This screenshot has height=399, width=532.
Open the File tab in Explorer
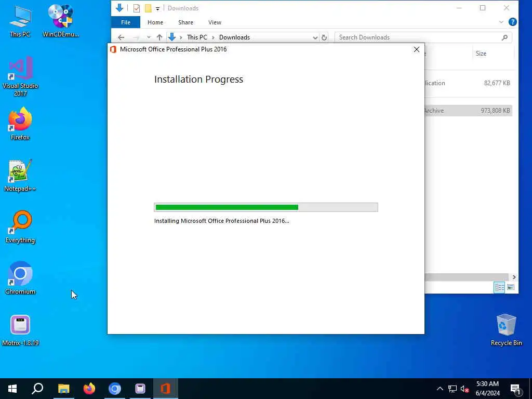[x=126, y=22]
